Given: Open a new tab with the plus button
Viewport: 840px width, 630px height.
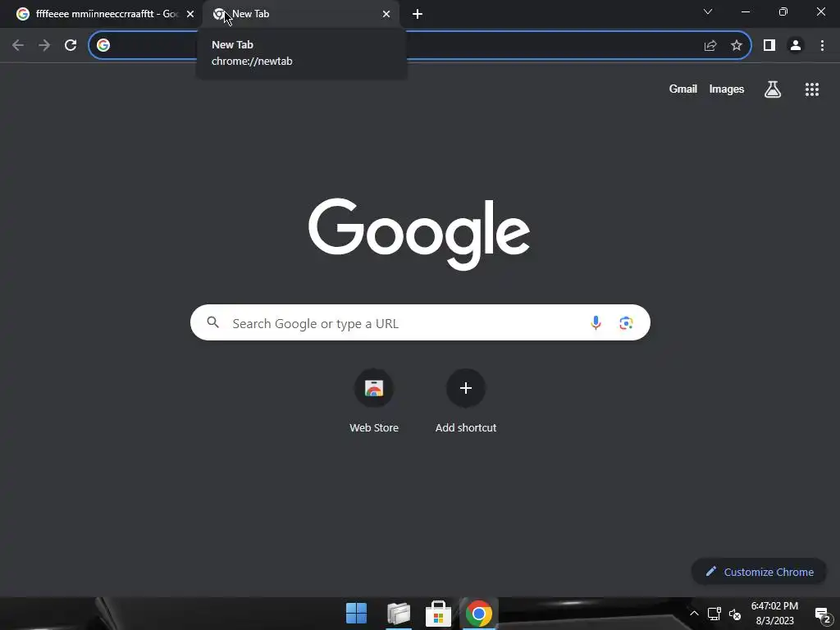Looking at the screenshot, I should pyautogui.click(x=418, y=14).
